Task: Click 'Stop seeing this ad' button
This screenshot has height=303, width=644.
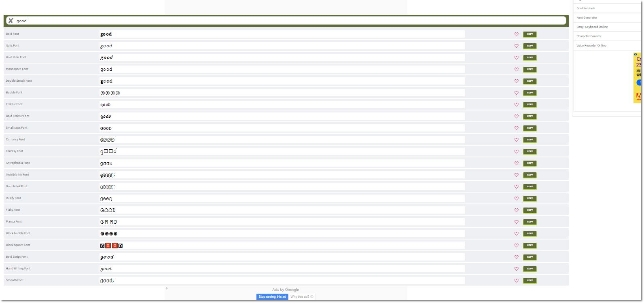Action: click(272, 297)
